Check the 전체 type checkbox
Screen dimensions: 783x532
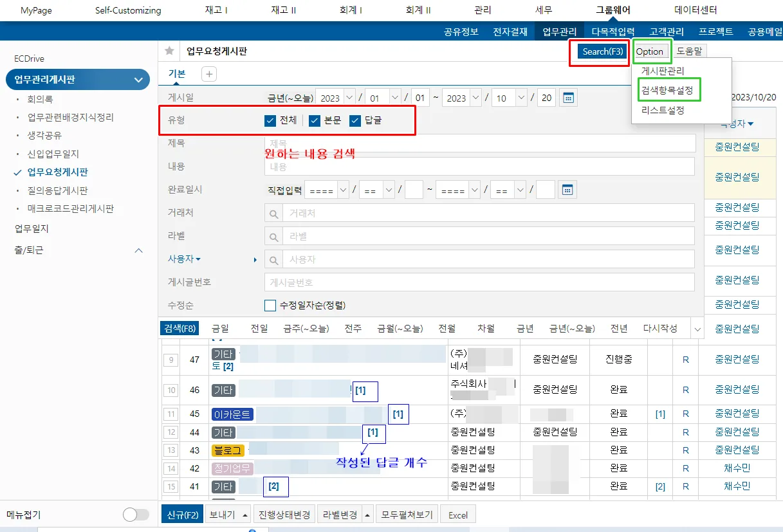point(270,120)
